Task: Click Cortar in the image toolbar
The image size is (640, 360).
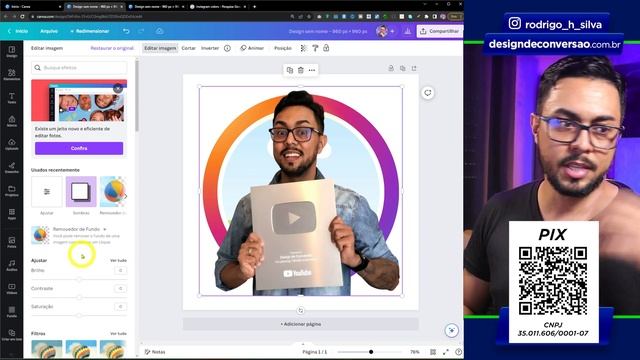Action: point(189,48)
